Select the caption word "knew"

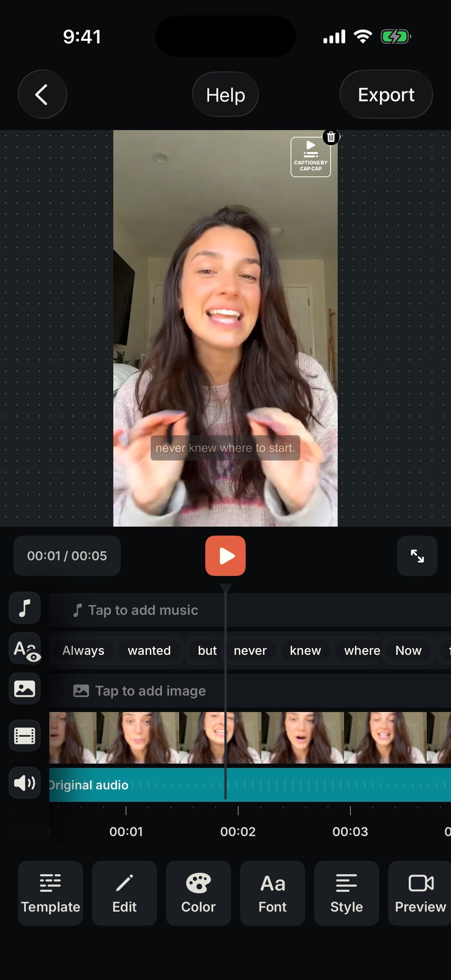click(305, 651)
